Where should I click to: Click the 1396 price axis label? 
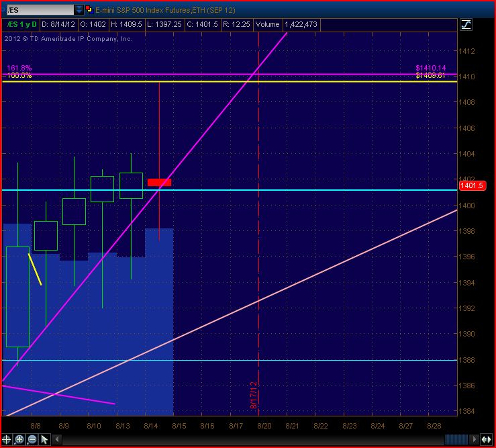point(466,257)
